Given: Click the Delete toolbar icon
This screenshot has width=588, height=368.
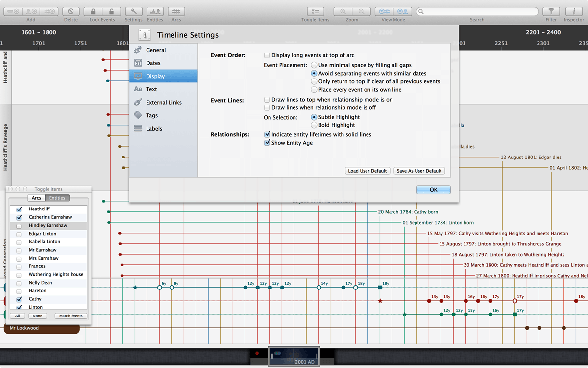Looking at the screenshot, I should pos(71,11).
